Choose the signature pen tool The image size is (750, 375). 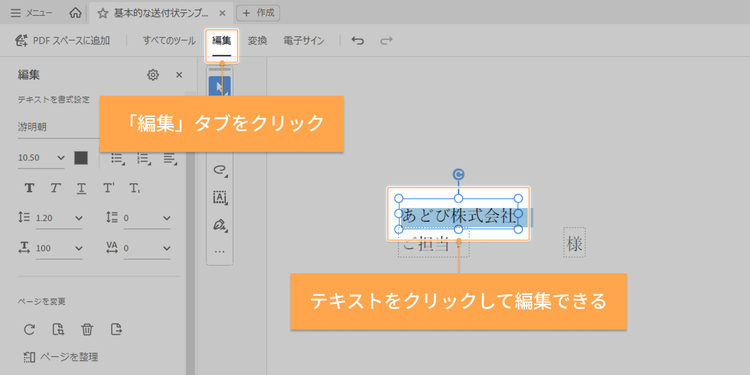click(220, 224)
